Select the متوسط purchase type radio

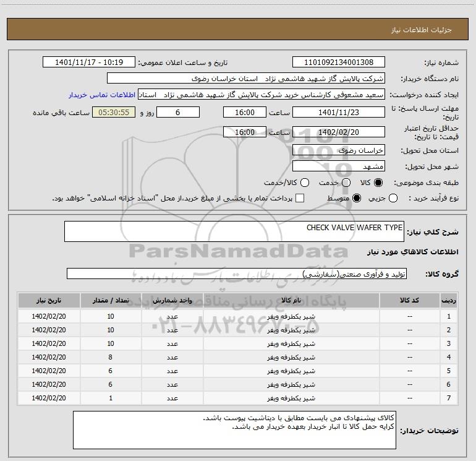[x=357, y=199]
